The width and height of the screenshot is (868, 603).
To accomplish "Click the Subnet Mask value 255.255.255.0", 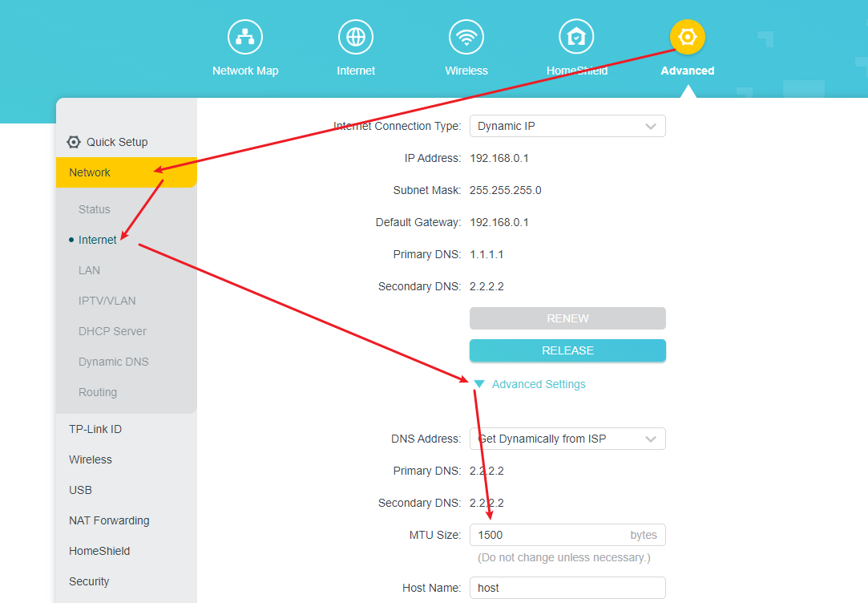I will pyautogui.click(x=506, y=191).
